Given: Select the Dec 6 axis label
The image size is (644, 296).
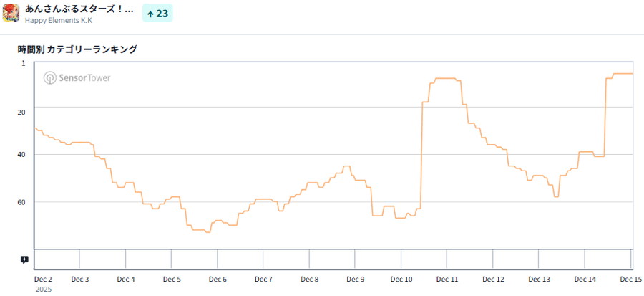Looking at the screenshot, I should pyautogui.click(x=218, y=279).
